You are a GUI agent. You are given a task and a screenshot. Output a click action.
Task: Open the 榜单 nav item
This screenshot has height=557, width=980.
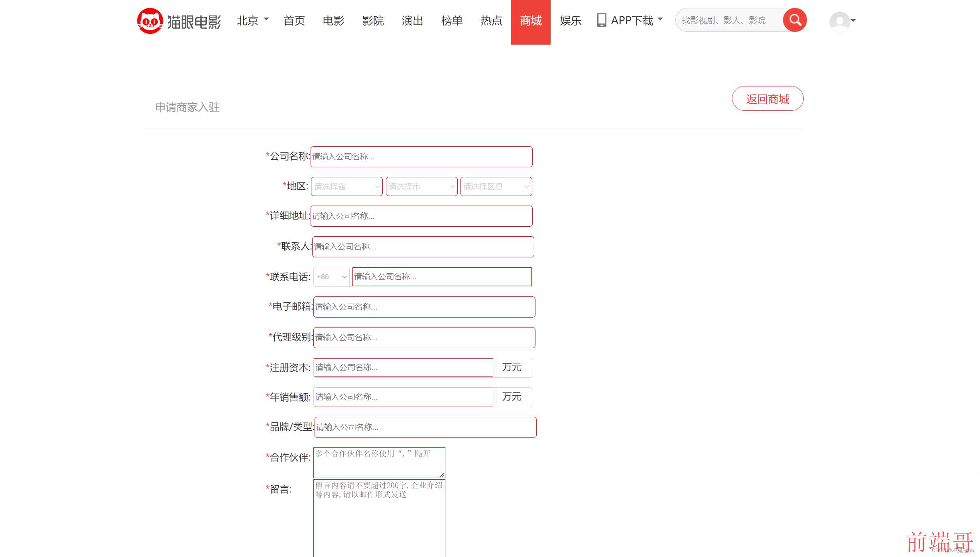(452, 21)
